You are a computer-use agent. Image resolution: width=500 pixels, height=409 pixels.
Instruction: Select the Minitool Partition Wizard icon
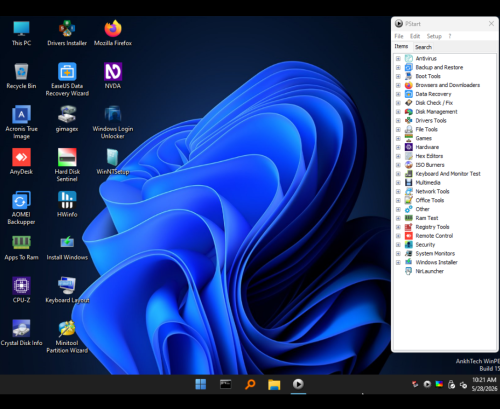click(67, 336)
